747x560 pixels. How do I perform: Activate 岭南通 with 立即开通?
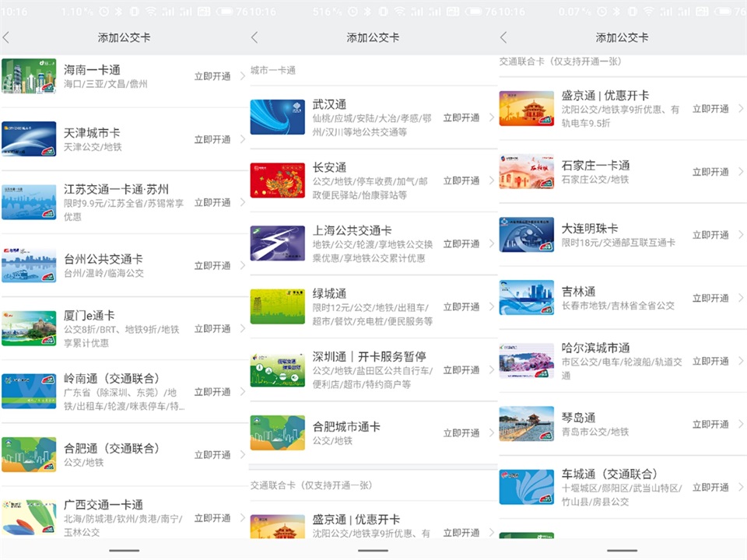pyautogui.click(x=212, y=392)
